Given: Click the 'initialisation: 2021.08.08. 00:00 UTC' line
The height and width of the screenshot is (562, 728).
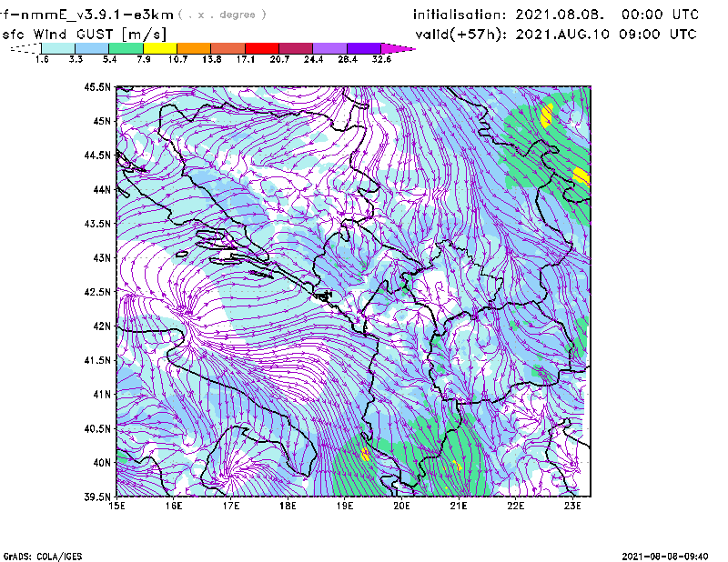Looking at the screenshot, I should click(x=556, y=15).
